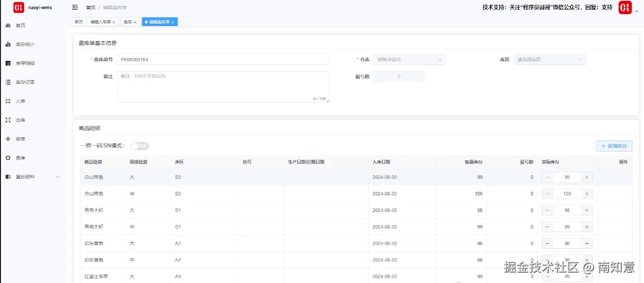
Task: Expand the 基础资料 sidebar submenu arrow
Action: (57, 177)
